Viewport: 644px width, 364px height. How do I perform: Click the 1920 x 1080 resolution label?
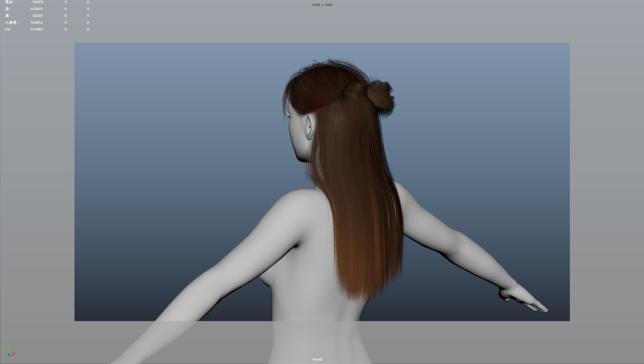[322, 5]
